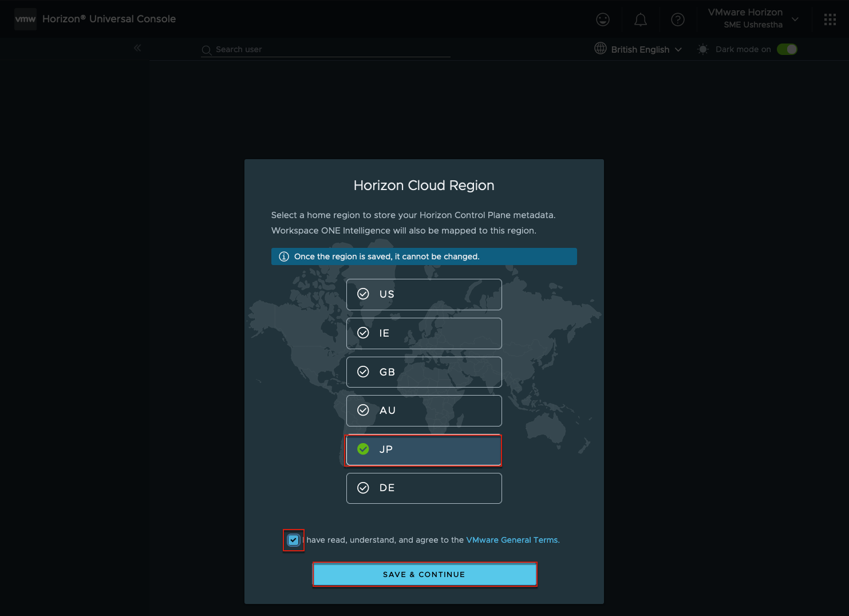The width and height of the screenshot is (849, 616).
Task: Expand the VMware Horizon account menu
Action: click(753, 18)
